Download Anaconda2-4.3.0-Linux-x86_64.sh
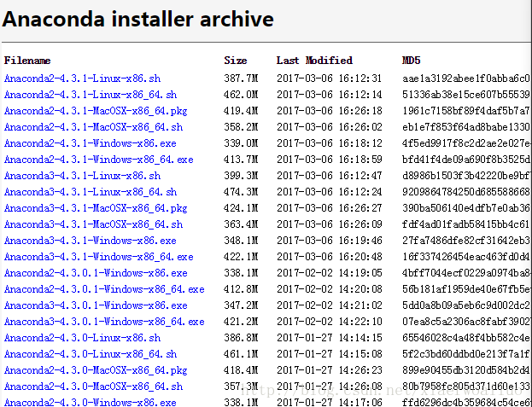 91,354
